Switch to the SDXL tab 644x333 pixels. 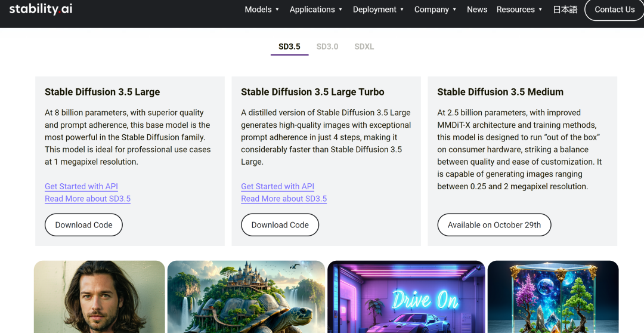coord(364,47)
